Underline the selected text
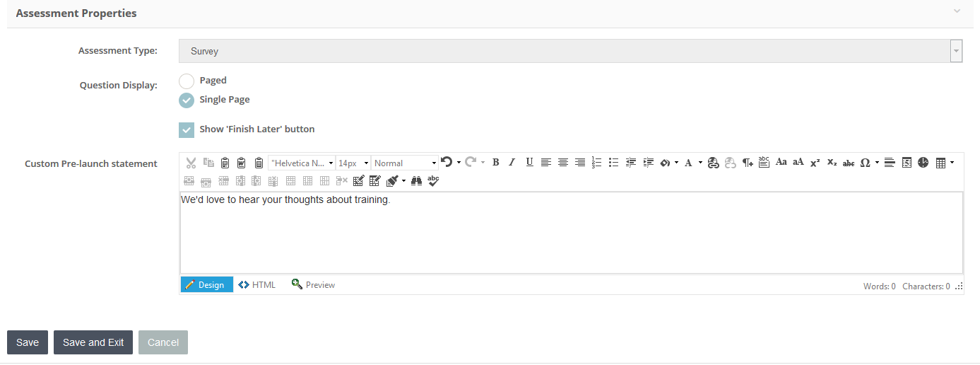 (529, 163)
